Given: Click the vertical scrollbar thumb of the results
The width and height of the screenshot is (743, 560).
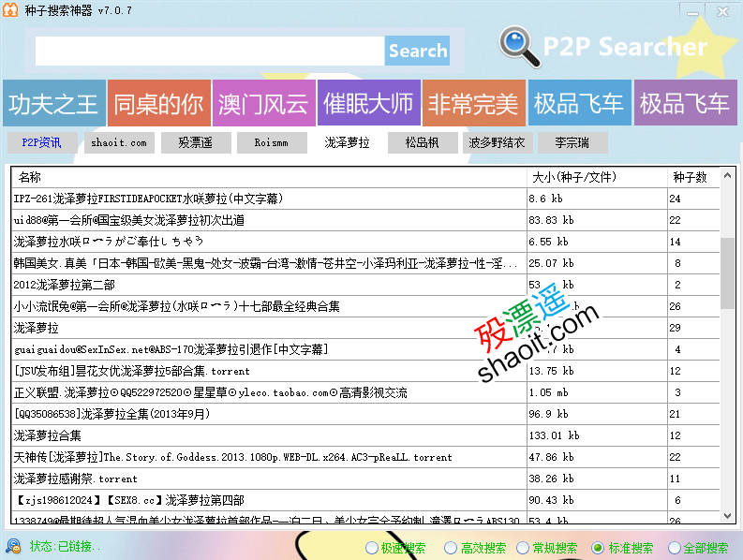Looking at the screenshot, I should point(727,273).
